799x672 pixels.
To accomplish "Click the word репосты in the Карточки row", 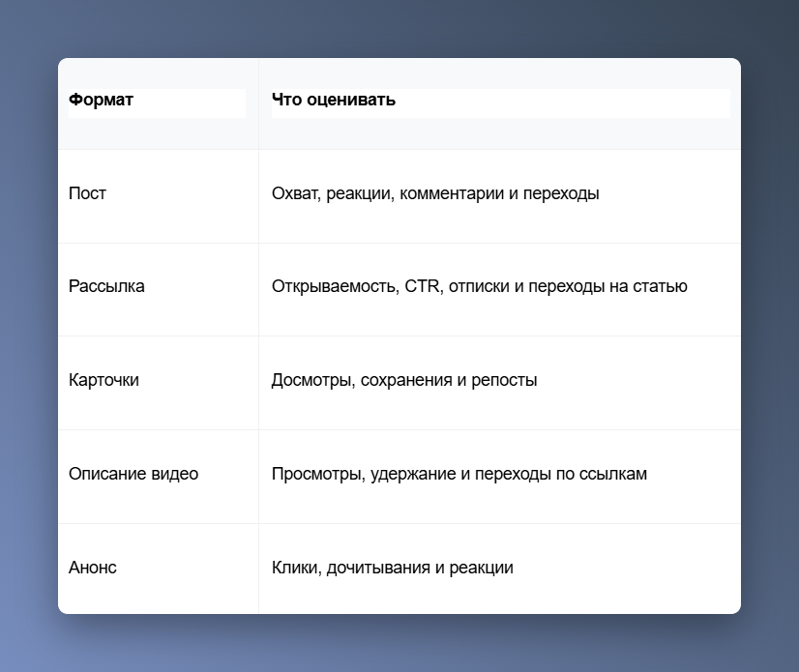I will 504,380.
